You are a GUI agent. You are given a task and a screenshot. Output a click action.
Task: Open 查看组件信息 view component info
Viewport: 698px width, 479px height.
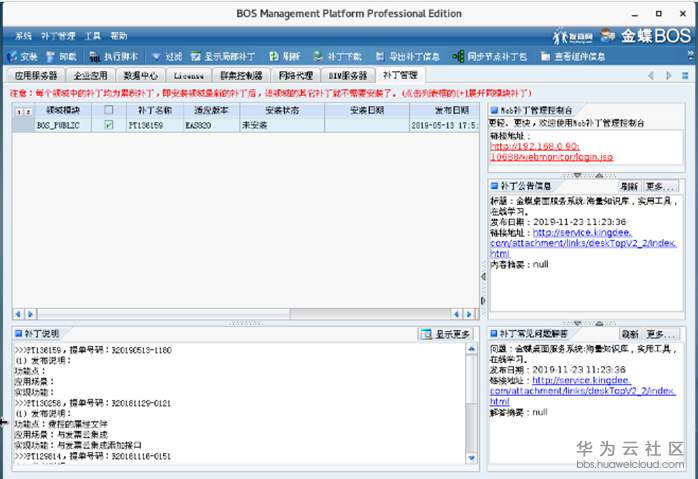545,57
